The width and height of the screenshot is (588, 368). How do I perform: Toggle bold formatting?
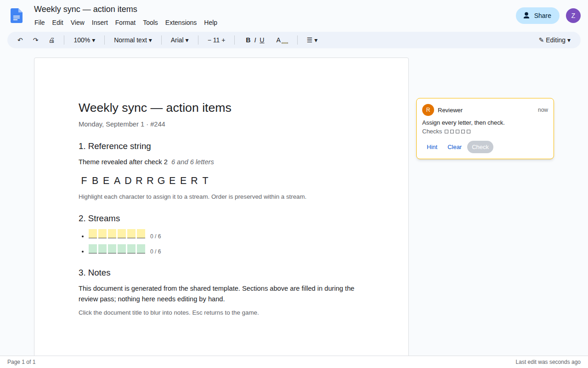248,40
